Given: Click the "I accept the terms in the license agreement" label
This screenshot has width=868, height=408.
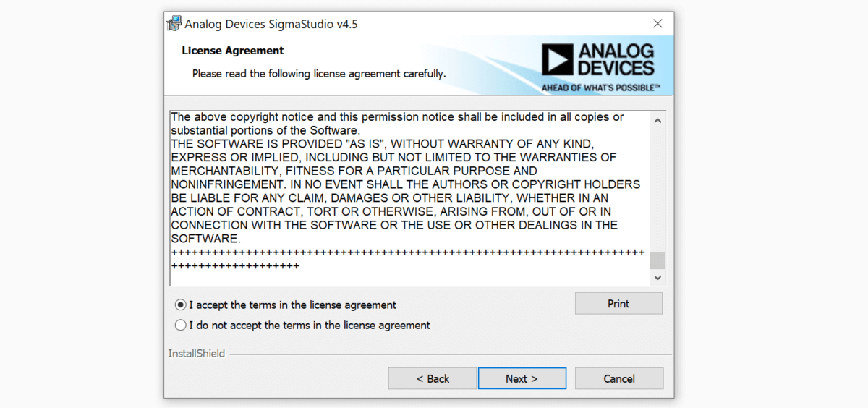Looking at the screenshot, I should (x=293, y=305).
